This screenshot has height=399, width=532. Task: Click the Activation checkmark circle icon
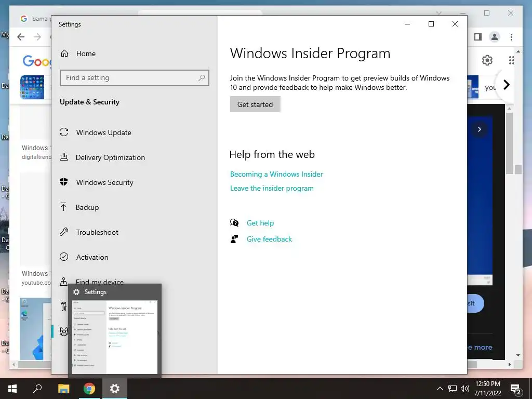click(64, 257)
